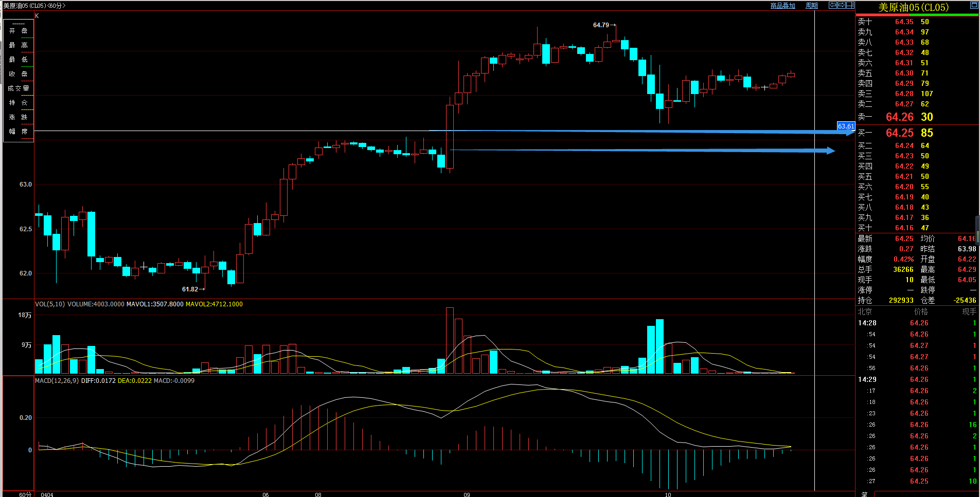Select ask level 卖四 at 64.29
The width and height of the screenshot is (980, 497).
pos(917,83)
